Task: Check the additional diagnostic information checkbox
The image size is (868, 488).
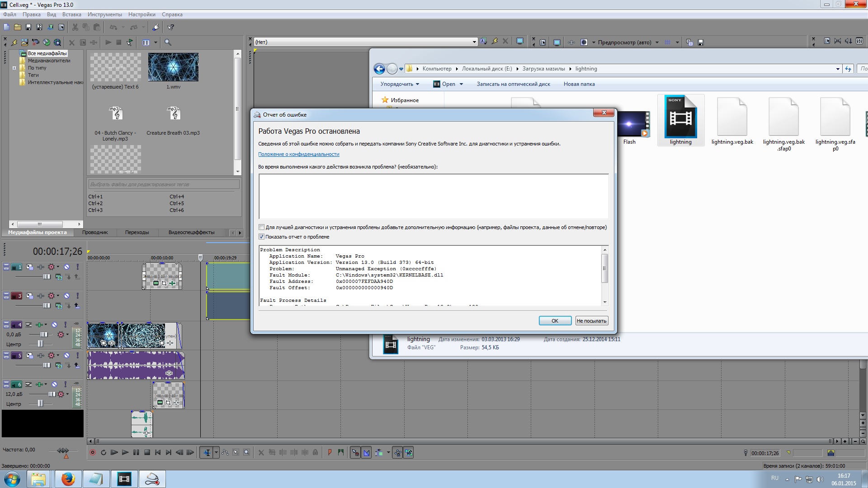Action: pyautogui.click(x=261, y=227)
